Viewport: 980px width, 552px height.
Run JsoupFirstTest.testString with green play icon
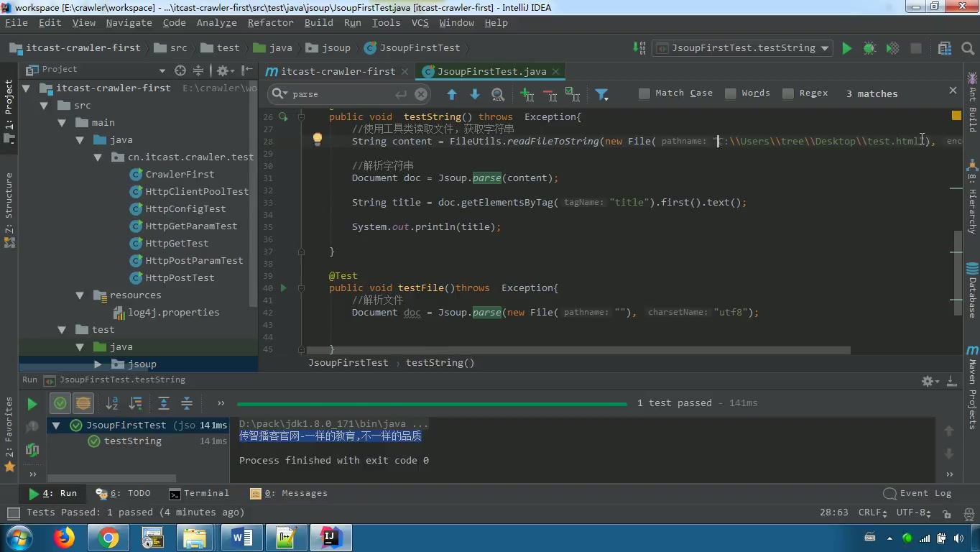(846, 48)
